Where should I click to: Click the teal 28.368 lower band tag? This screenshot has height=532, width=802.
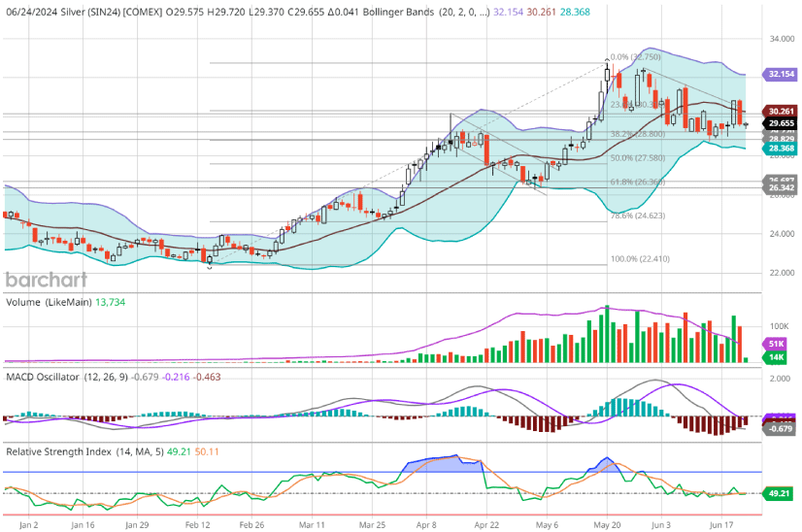tap(780, 149)
